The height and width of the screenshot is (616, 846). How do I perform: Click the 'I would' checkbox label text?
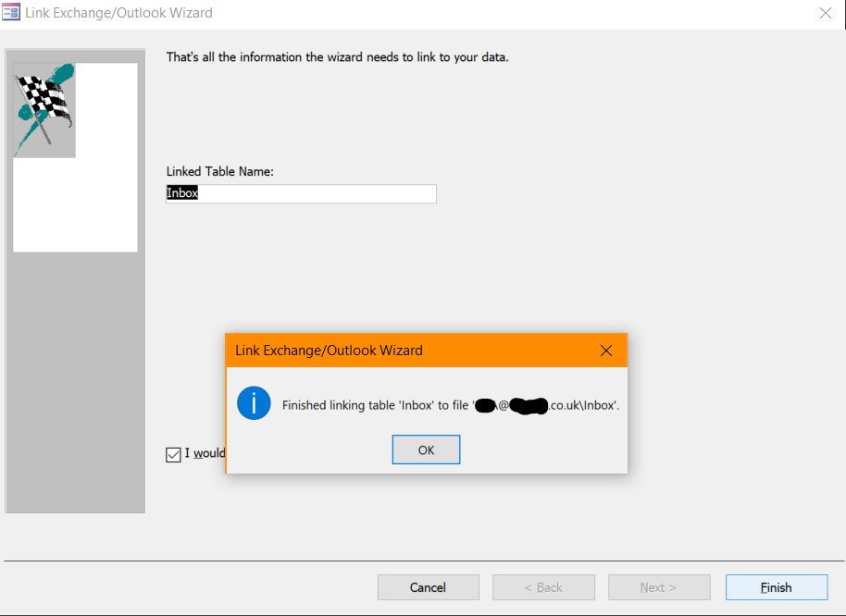[x=205, y=453]
